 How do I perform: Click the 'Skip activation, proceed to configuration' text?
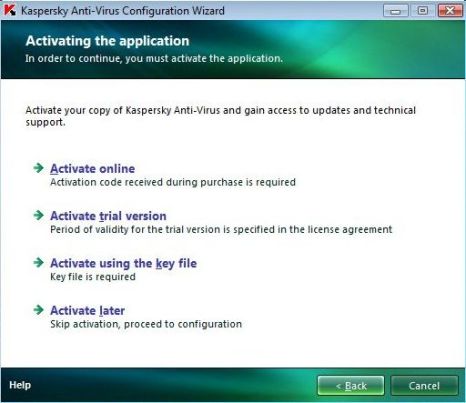tap(146, 324)
